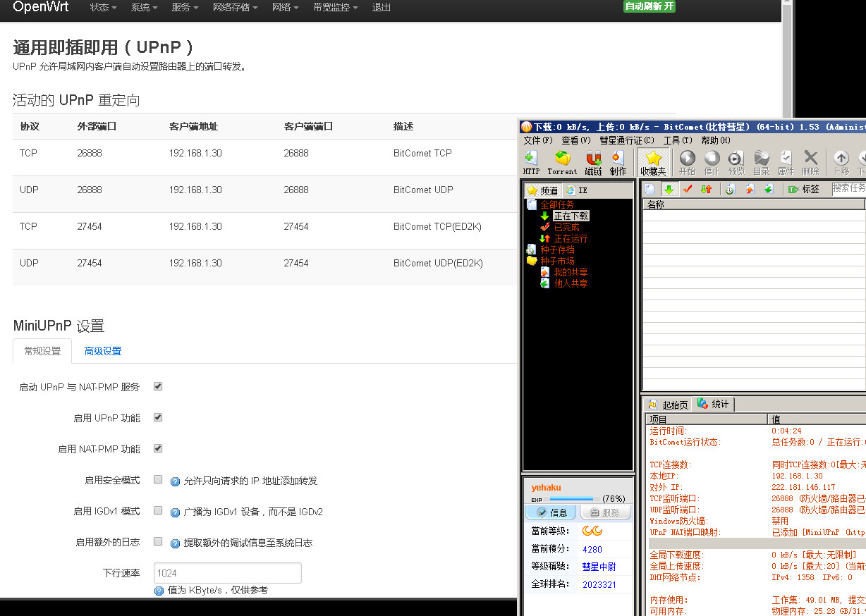
Task: Click the 搜索任务 search box
Action: [x=848, y=188]
